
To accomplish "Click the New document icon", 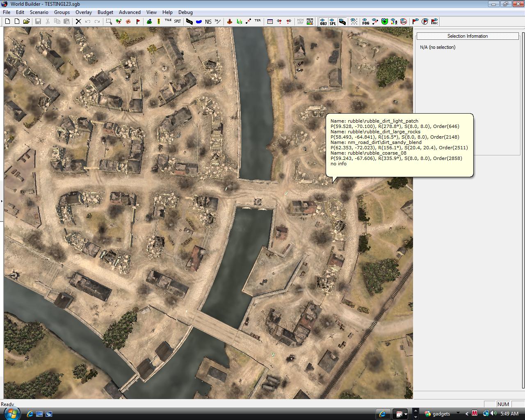I will pos(7,21).
